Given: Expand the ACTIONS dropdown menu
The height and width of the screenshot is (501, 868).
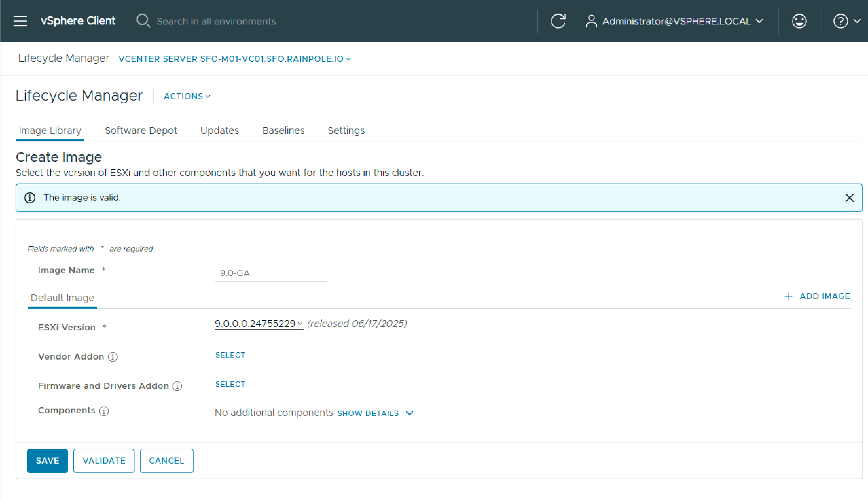Looking at the screenshot, I should coord(187,96).
